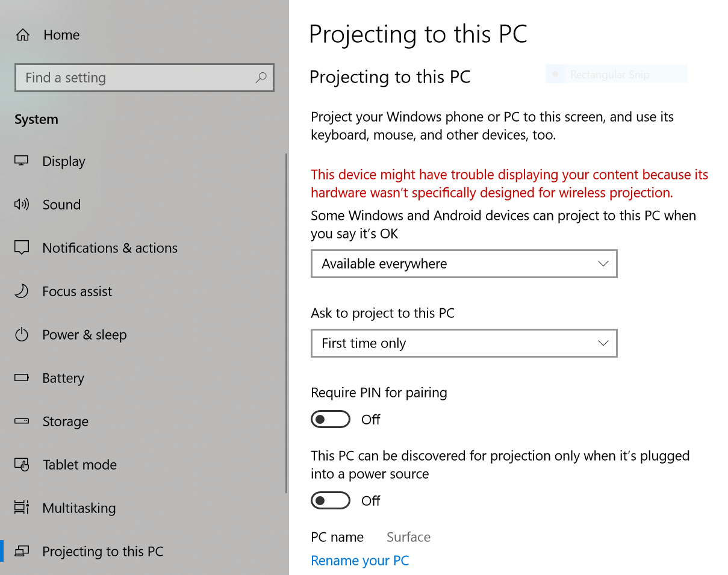Open Power & sleep settings icon
728x575 pixels.
pos(22,334)
